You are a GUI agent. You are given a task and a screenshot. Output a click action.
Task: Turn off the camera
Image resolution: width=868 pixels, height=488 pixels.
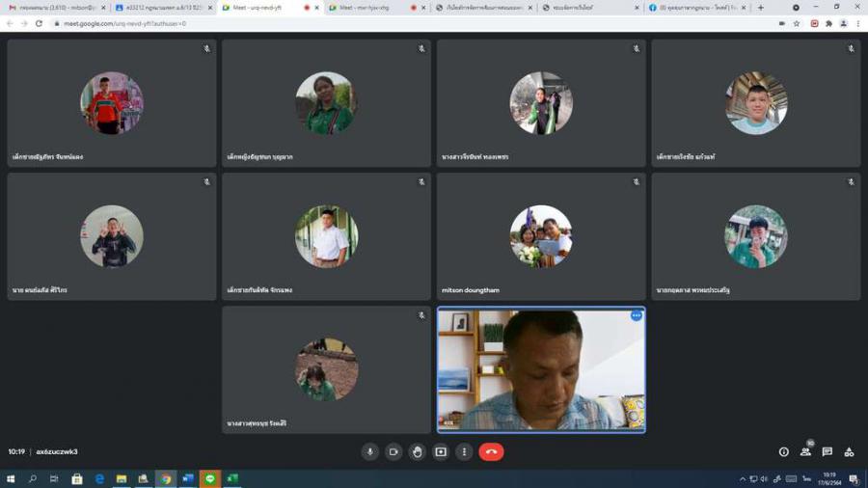pyautogui.click(x=393, y=451)
